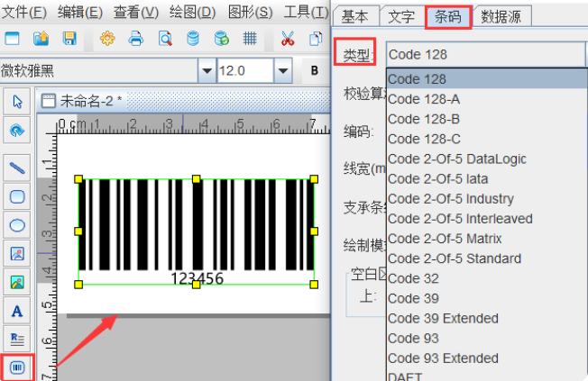
Task: Open the font size dropdown arrow
Action: click(283, 70)
